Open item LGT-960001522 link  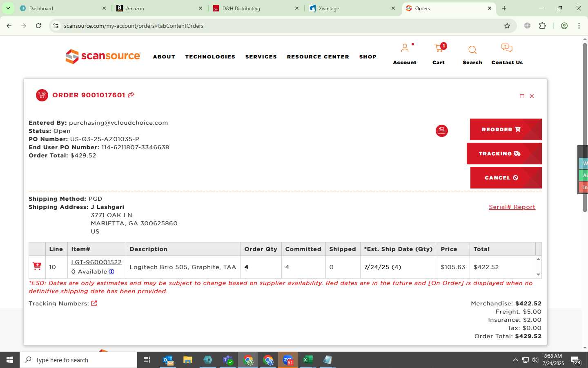96,262
